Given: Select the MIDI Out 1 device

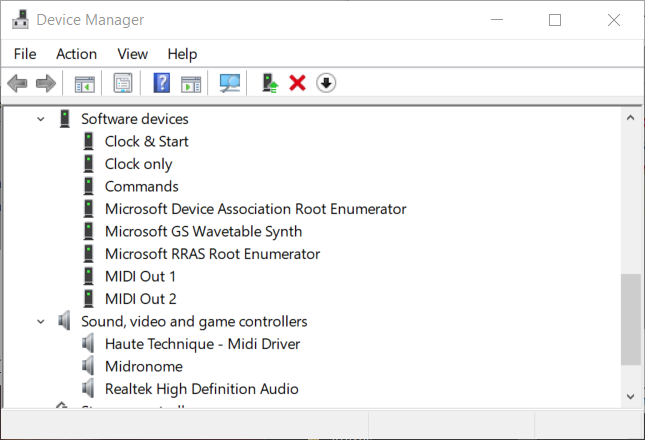Looking at the screenshot, I should [140, 276].
